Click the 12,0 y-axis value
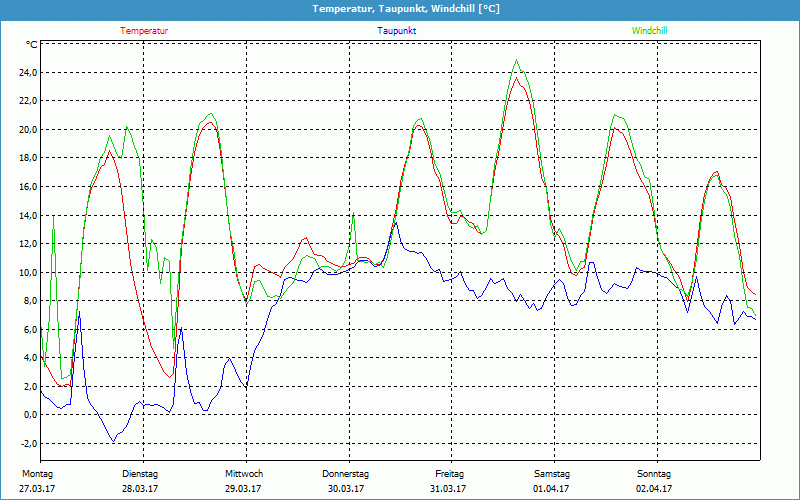800x500 pixels. click(28, 244)
